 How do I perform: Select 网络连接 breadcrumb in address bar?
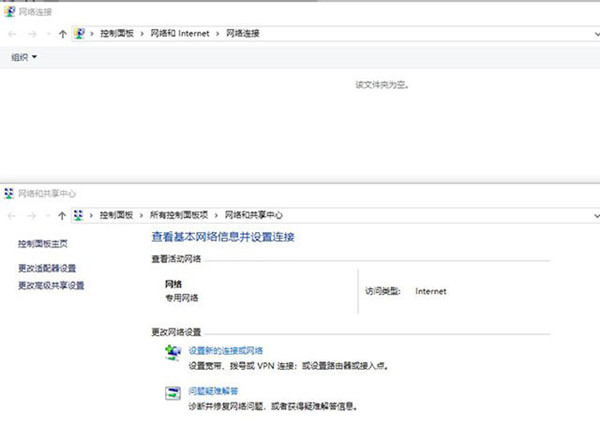[x=243, y=34]
